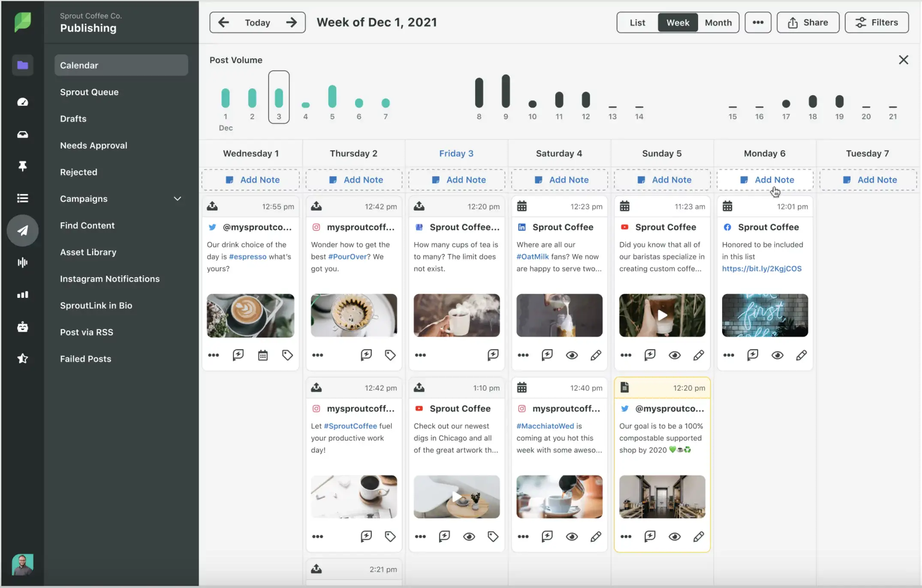
Task: Edit the Monday Honored post with the pencil icon
Action: (801, 355)
